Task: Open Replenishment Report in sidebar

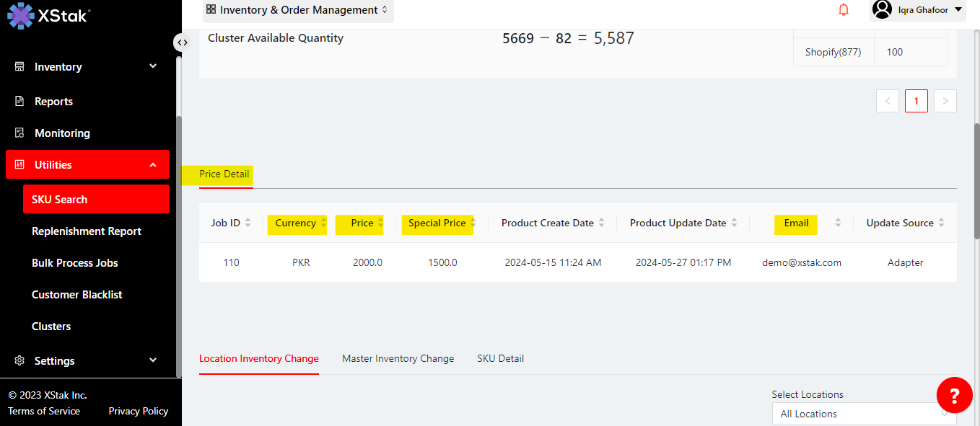Action: (x=87, y=231)
